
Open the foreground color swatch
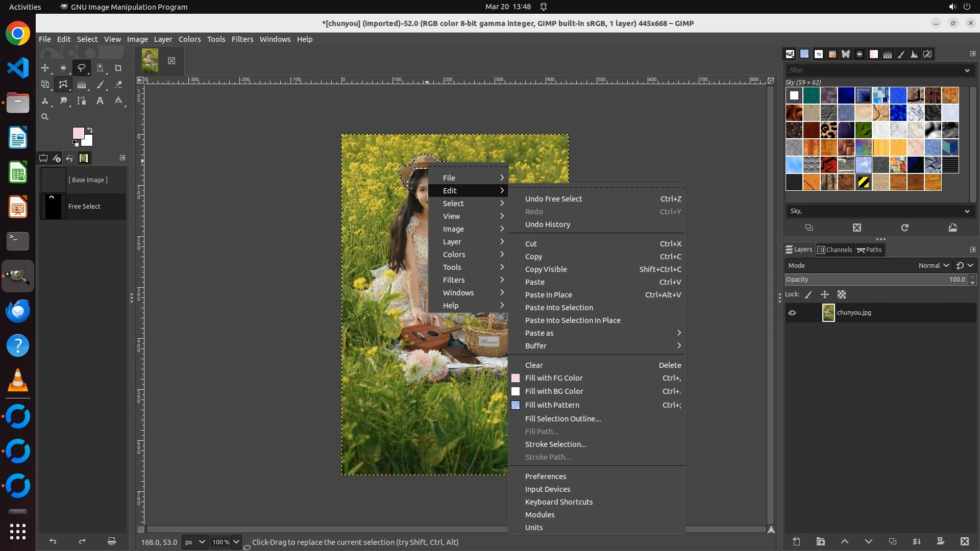pyautogui.click(x=78, y=133)
